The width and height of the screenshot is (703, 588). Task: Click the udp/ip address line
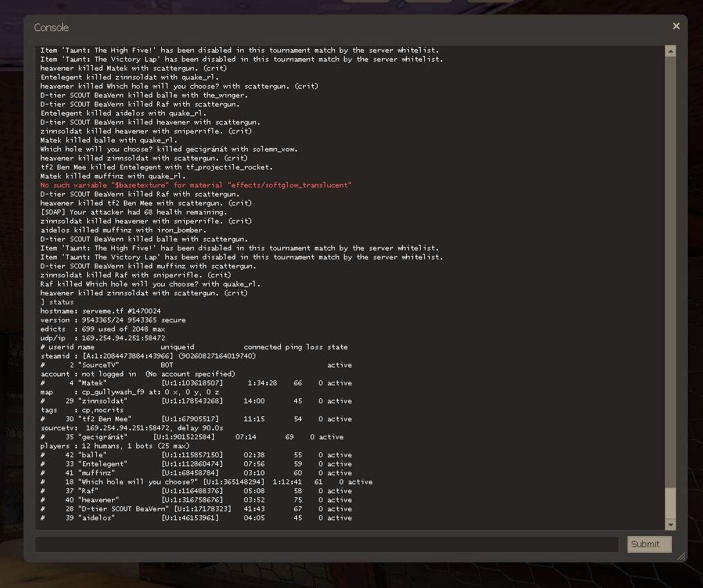click(102, 338)
